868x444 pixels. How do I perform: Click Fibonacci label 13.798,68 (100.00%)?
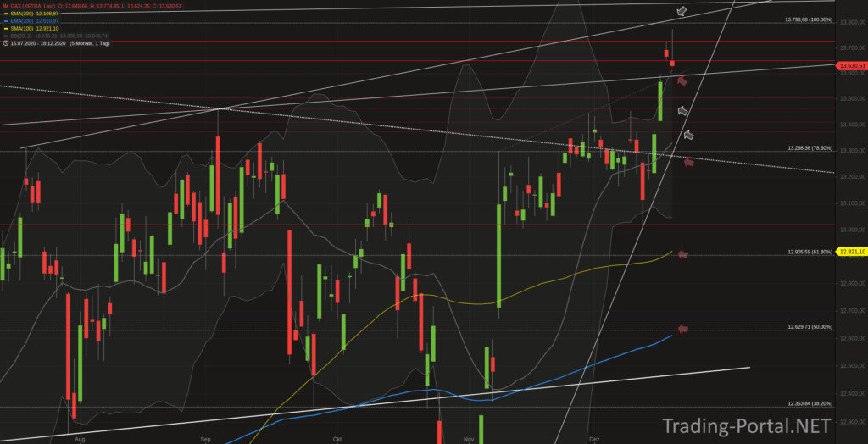pyautogui.click(x=808, y=19)
